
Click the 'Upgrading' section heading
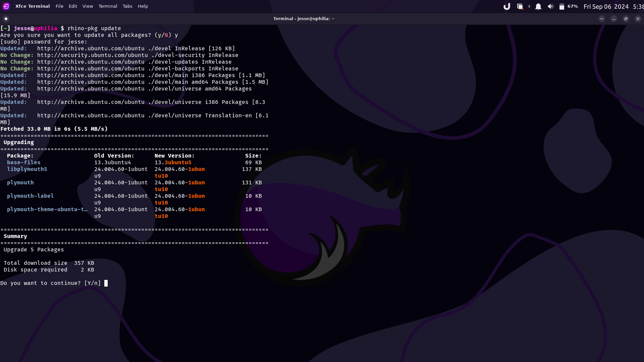18,142
